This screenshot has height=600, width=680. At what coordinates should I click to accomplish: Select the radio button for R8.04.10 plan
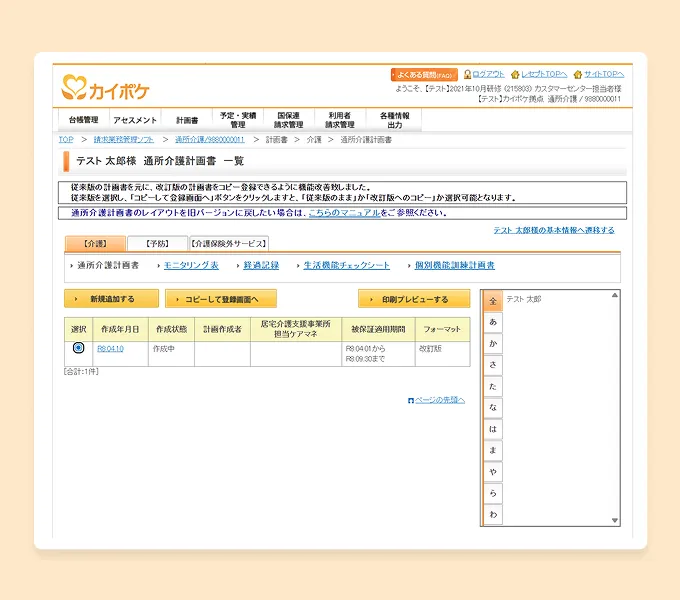click(x=78, y=348)
